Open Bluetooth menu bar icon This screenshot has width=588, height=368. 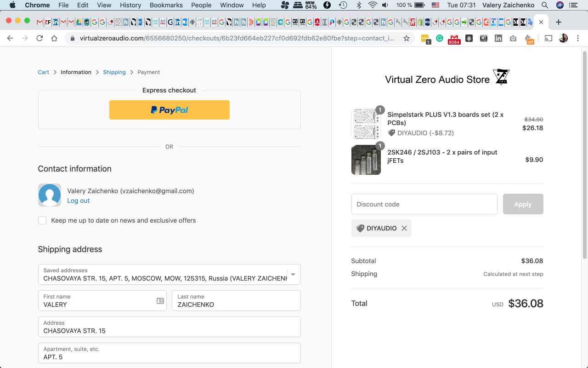pos(359,5)
